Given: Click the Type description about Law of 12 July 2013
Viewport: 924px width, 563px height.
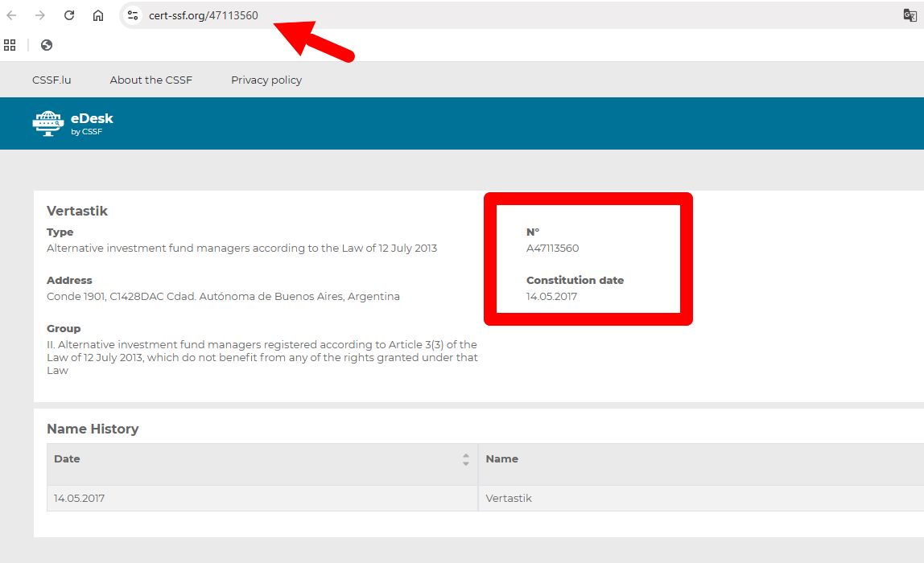Looking at the screenshot, I should coord(241,248).
